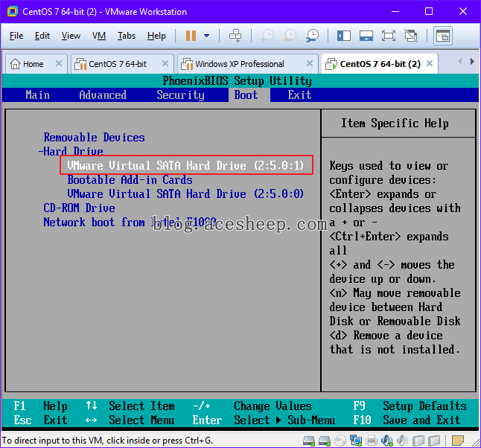Close the Windows XP Professional tab
481x448 pixels.
coord(310,63)
